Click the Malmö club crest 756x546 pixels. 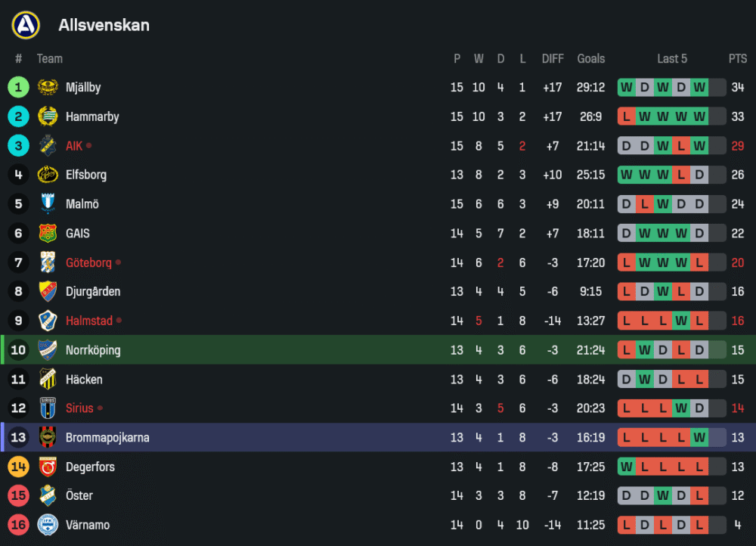pos(48,204)
